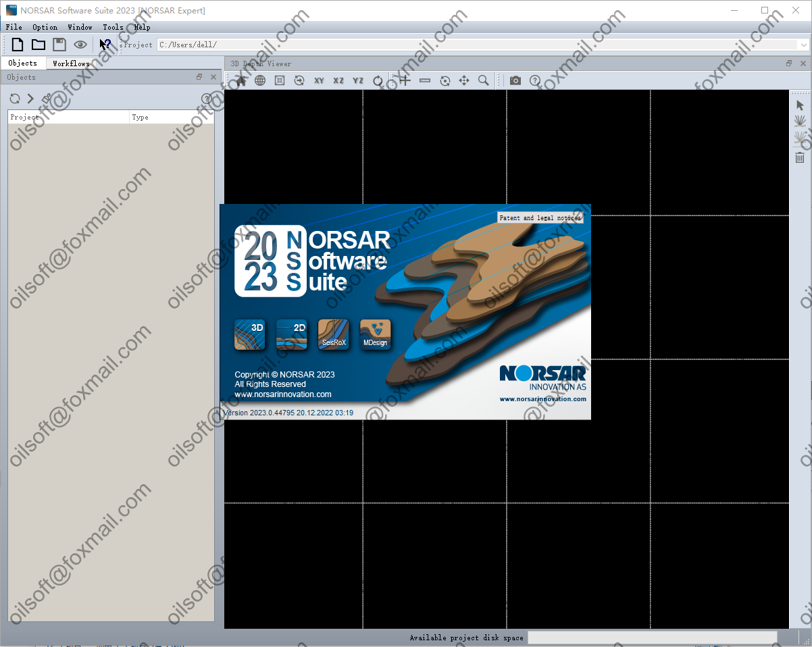Zoom out with the minus icon

(425, 80)
